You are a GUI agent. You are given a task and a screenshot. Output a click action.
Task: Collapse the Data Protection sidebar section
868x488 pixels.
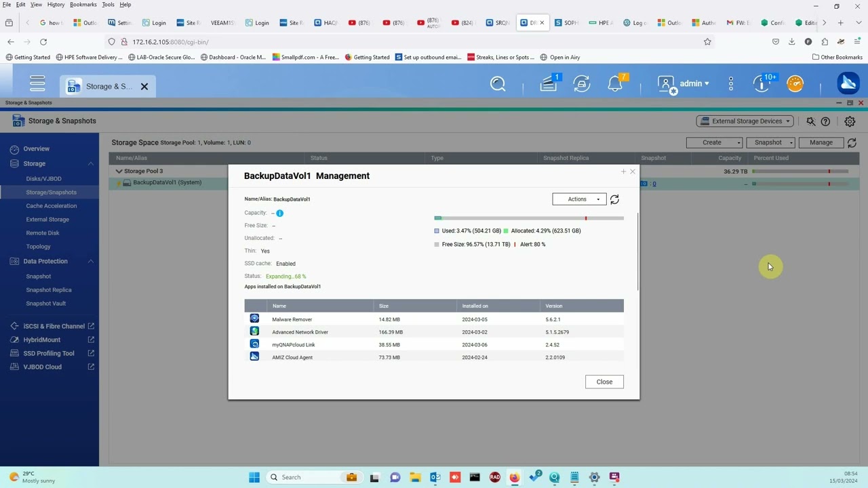pos(90,261)
